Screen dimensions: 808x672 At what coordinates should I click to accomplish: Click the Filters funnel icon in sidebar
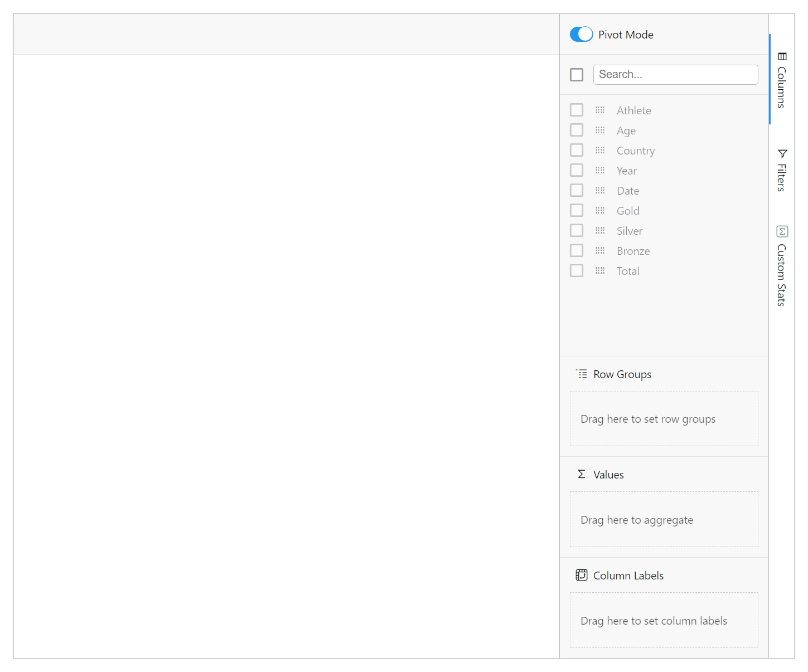(782, 154)
